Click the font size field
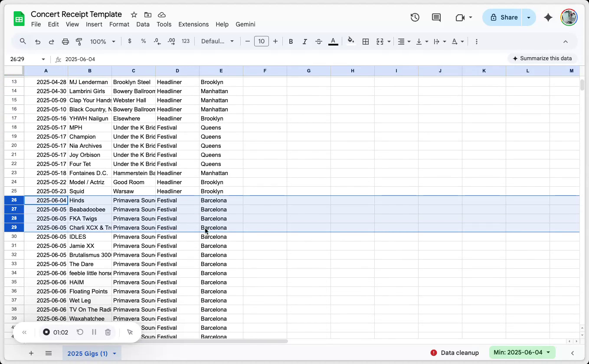The height and width of the screenshot is (364, 589). 261,41
